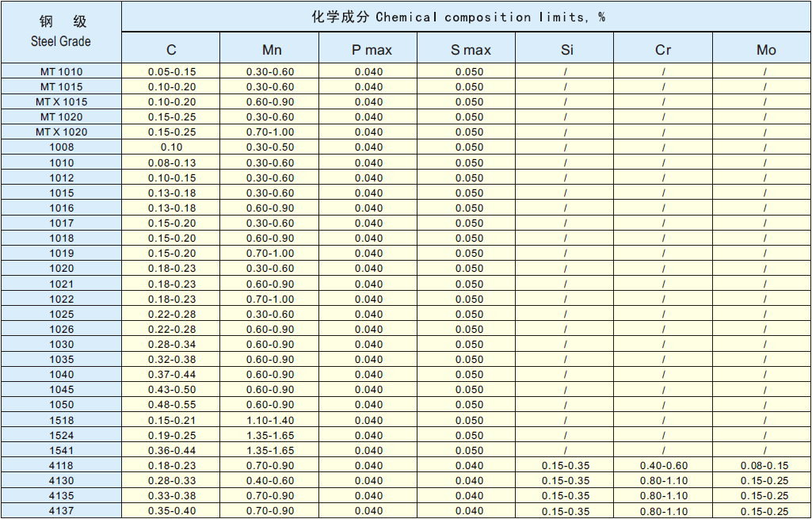This screenshot has height=519, width=812.
Task: Click the carbon value 0.35-0.40 for grade 4137
Action: (x=171, y=511)
